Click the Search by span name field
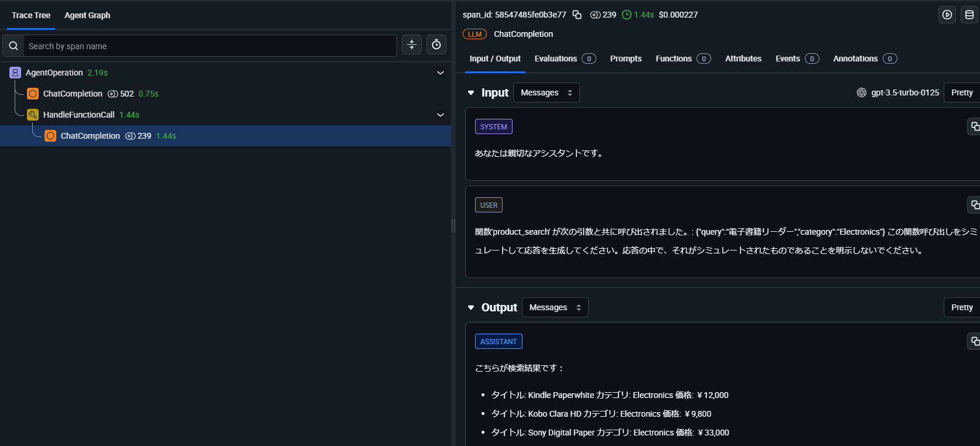This screenshot has width=980, height=446. click(210, 46)
